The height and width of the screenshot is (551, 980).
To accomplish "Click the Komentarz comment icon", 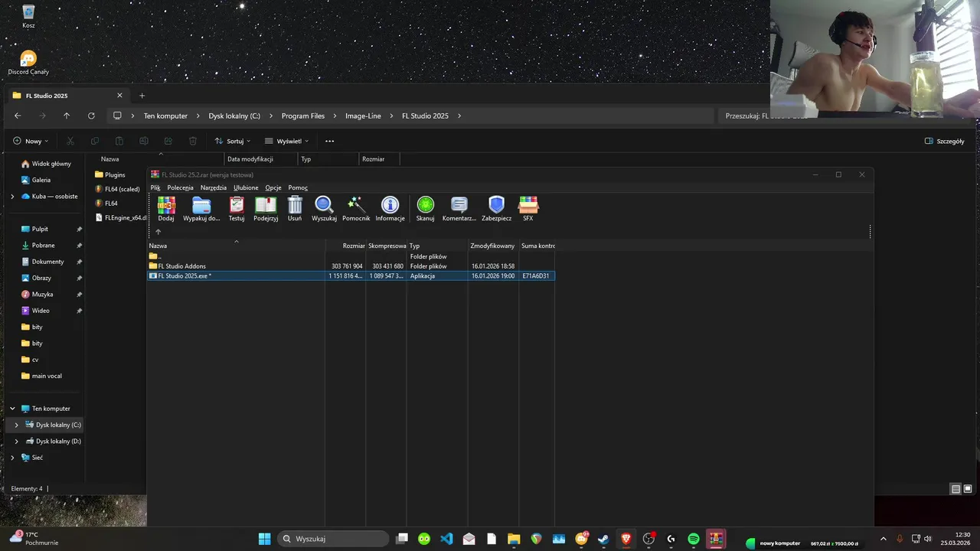I will point(459,208).
